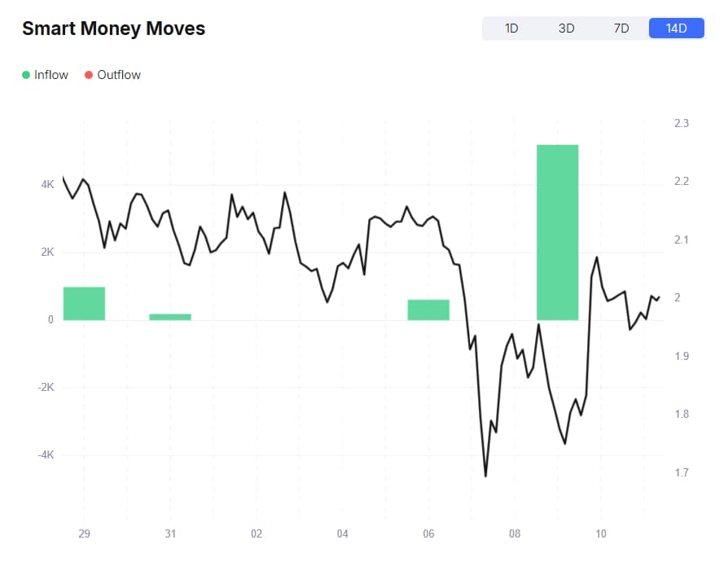This screenshot has width=728, height=562.
Task: Click the 08 date axis label
Action: pyautogui.click(x=515, y=533)
